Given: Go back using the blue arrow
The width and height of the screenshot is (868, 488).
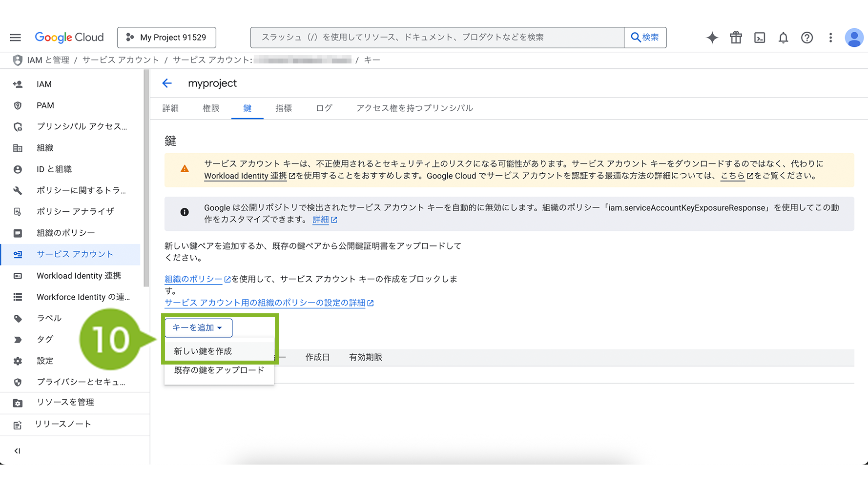Looking at the screenshot, I should [167, 83].
